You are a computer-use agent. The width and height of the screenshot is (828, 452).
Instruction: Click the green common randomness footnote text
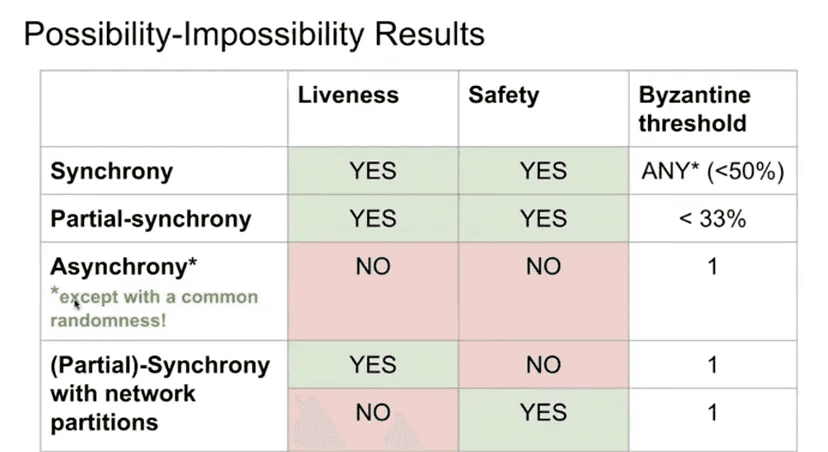[x=154, y=308]
